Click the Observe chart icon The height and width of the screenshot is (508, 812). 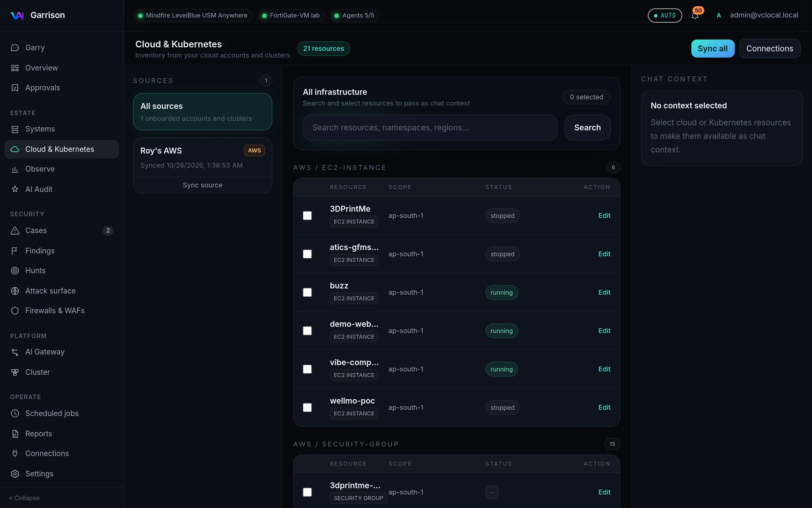15,169
